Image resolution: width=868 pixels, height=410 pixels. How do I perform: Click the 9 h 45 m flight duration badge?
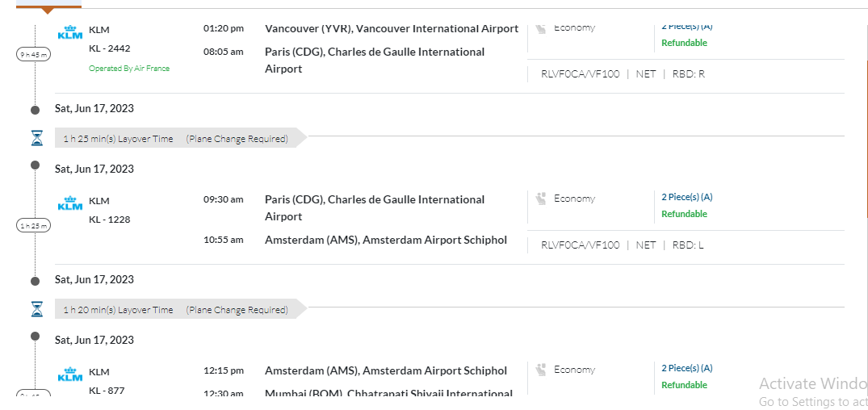pyautogui.click(x=33, y=55)
